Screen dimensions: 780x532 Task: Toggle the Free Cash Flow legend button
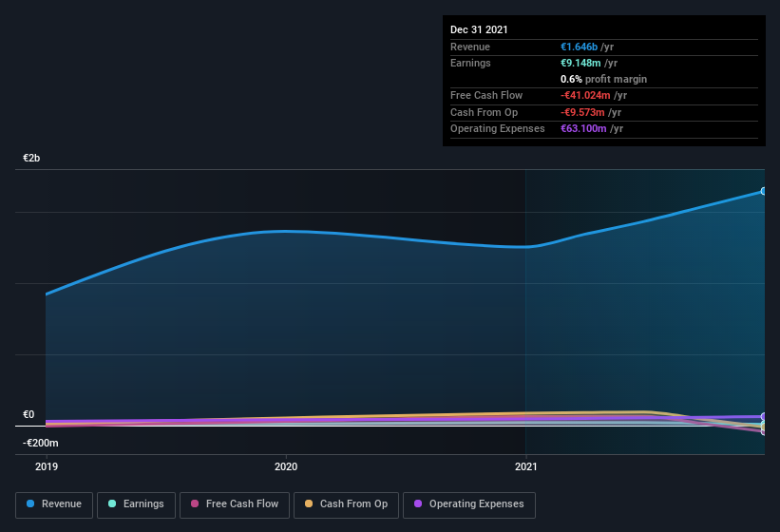[x=235, y=504]
